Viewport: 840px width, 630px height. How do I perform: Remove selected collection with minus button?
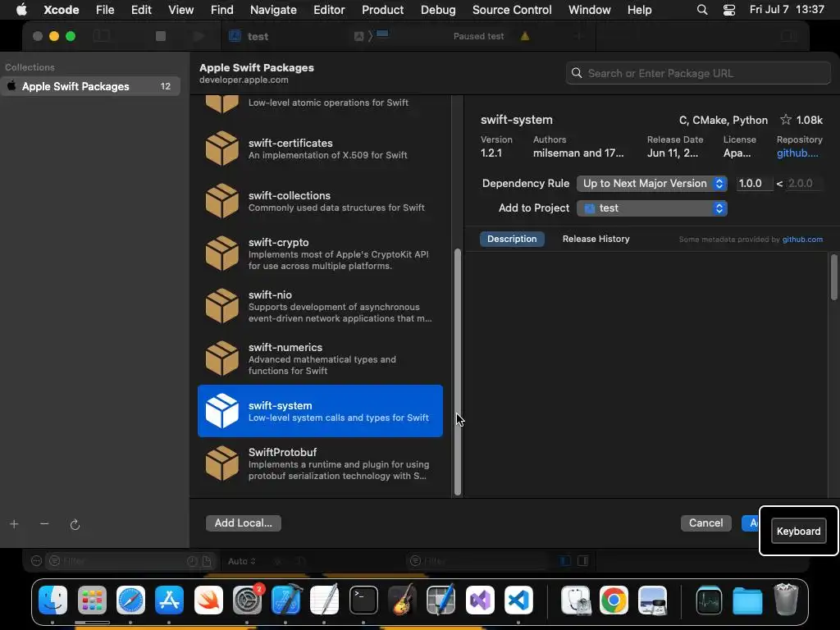pos(44,524)
